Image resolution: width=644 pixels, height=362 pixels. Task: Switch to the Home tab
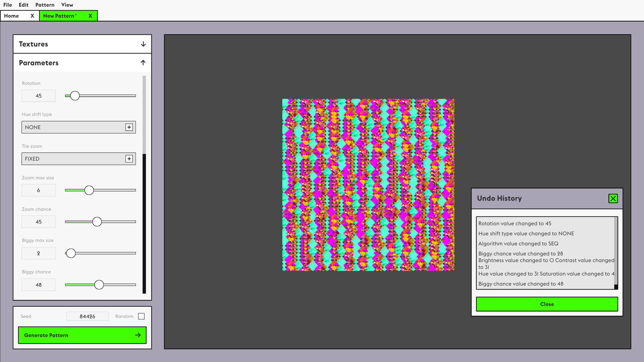[12, 16]
